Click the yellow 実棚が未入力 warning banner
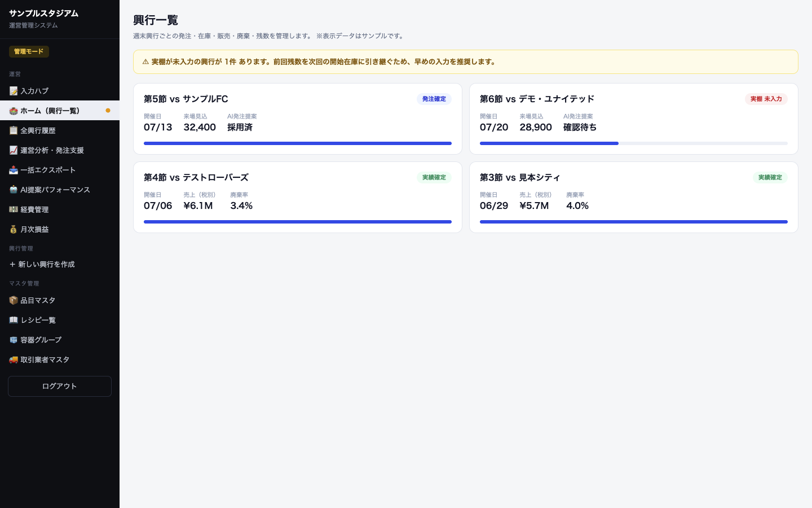 pyautogui.click(x=466, y=62)
